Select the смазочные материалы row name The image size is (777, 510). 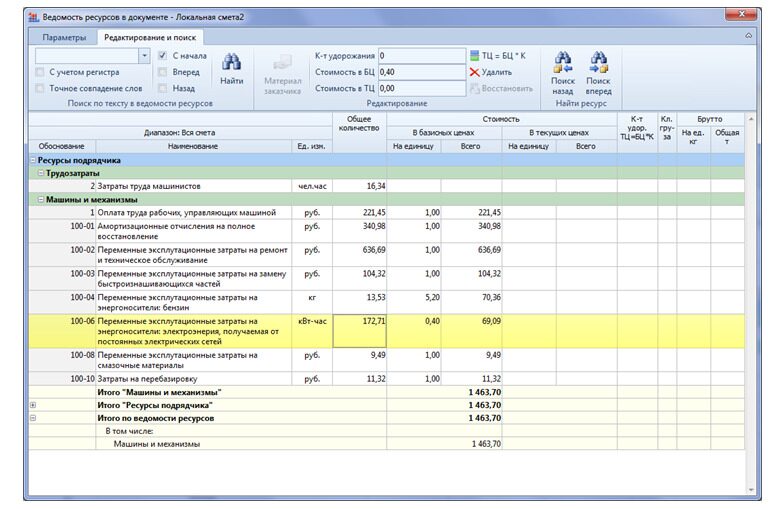point(177,360)
